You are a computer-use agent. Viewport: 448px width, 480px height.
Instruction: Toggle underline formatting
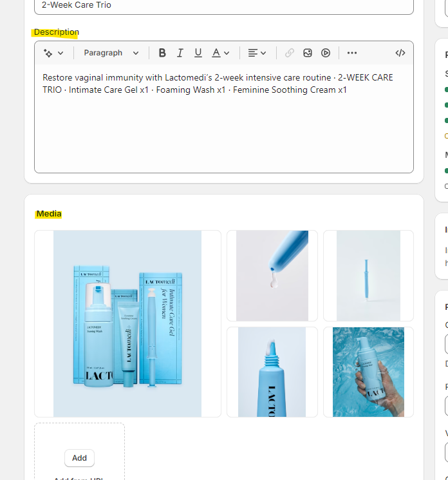click(198, 53)
